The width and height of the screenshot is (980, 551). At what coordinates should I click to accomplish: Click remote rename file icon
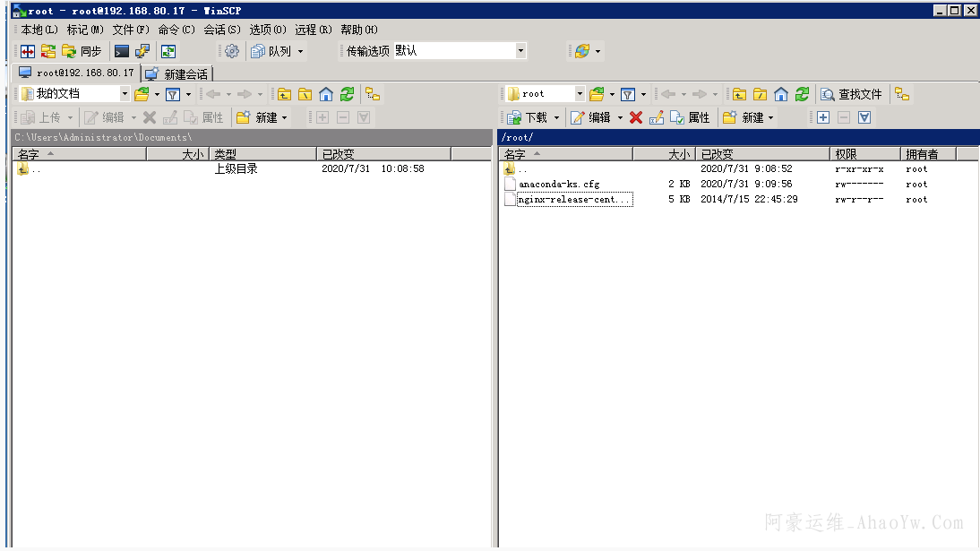tap(657, 117)
